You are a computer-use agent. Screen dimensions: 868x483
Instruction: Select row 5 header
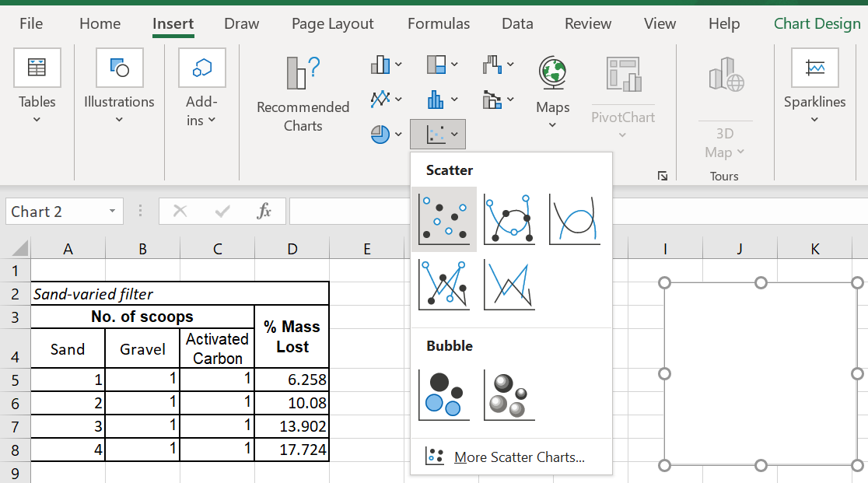point(15,380)
